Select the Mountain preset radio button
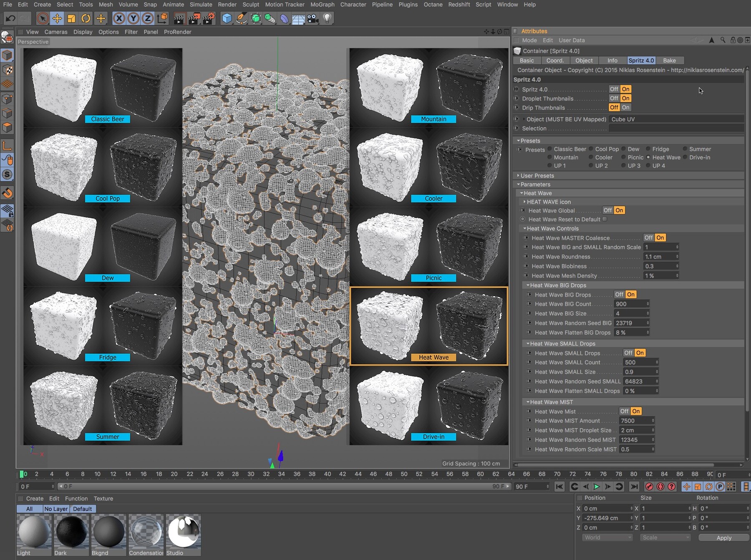 [x=549, y=157]
